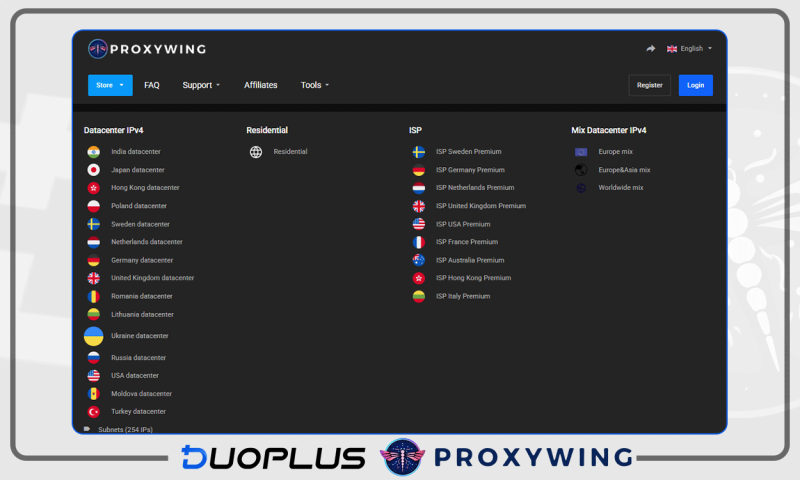Open Subnets (254 IPs) item
Viewport: 800px width, 480px height.
pos(125,429)
